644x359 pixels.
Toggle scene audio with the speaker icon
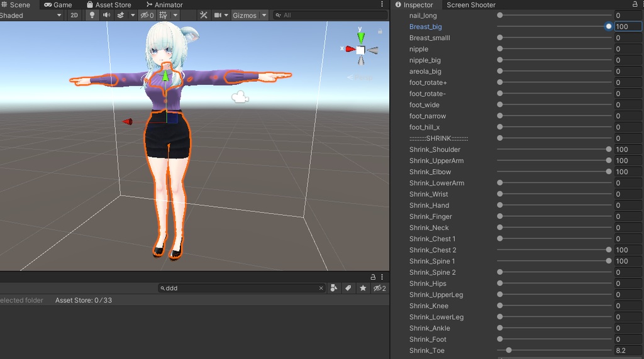pos(106,15)
